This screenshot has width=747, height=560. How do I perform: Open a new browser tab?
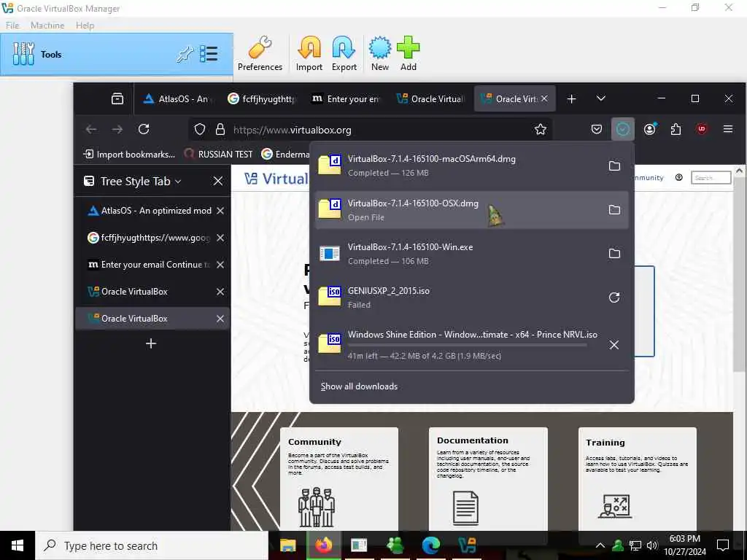[571, 98]
